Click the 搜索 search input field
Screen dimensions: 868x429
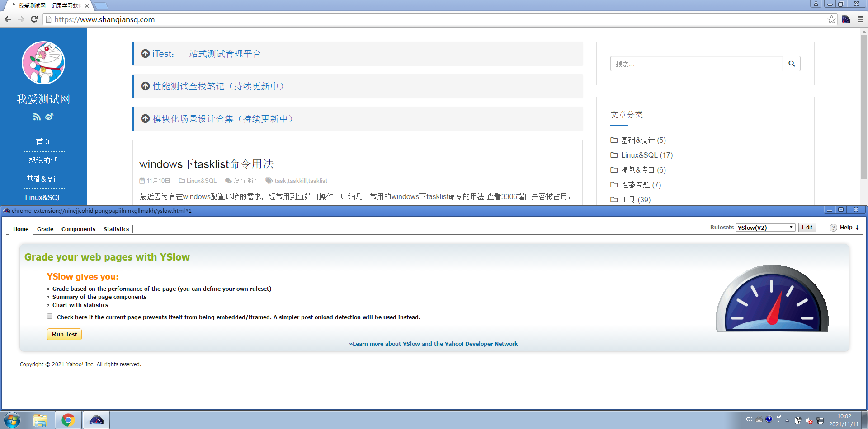[696, 64]
